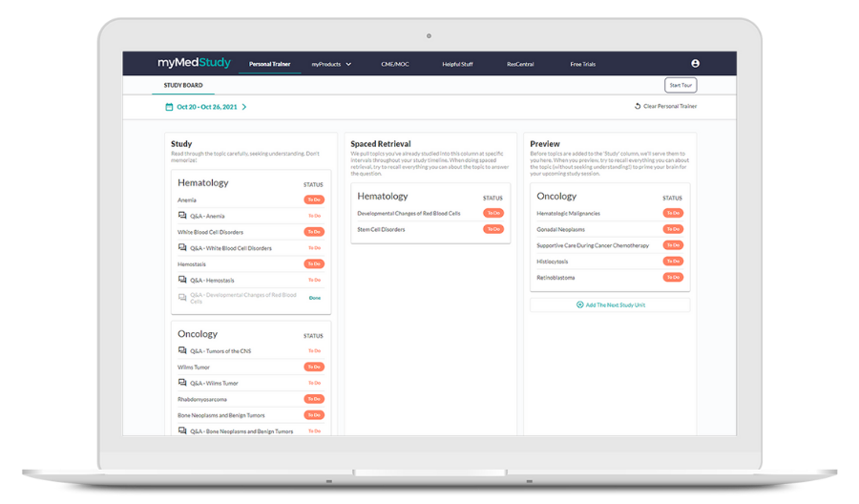The width and height of the screenshot is (859, 504).
Task: Open Q&A - Tumors of the CNS icon
Action: tap(182, 350)
